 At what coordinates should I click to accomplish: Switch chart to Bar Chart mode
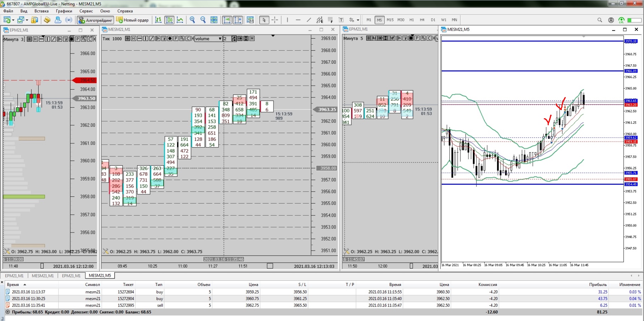click(x=158, y=20)
